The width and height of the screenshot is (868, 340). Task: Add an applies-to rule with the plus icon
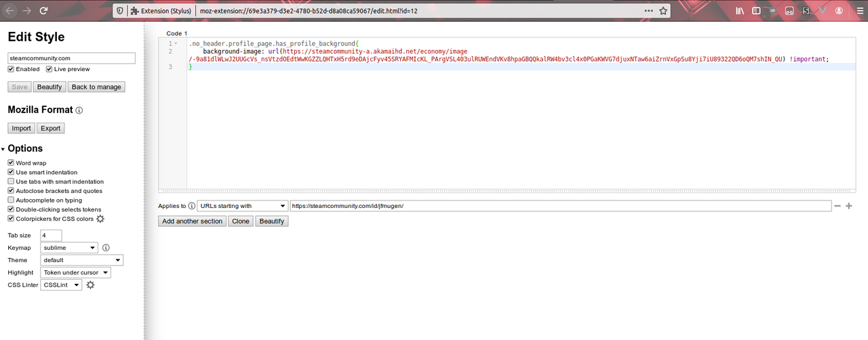click(848, 206)
